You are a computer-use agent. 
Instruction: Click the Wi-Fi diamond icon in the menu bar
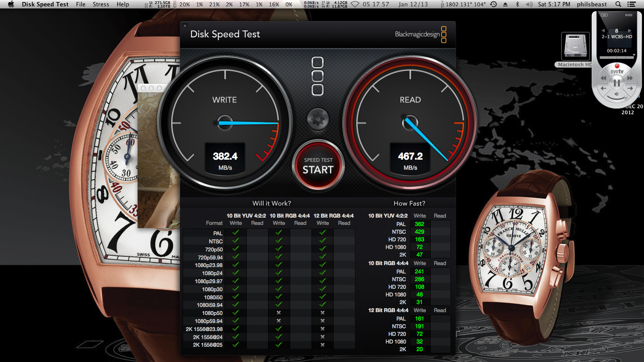(x=355, y=4)
